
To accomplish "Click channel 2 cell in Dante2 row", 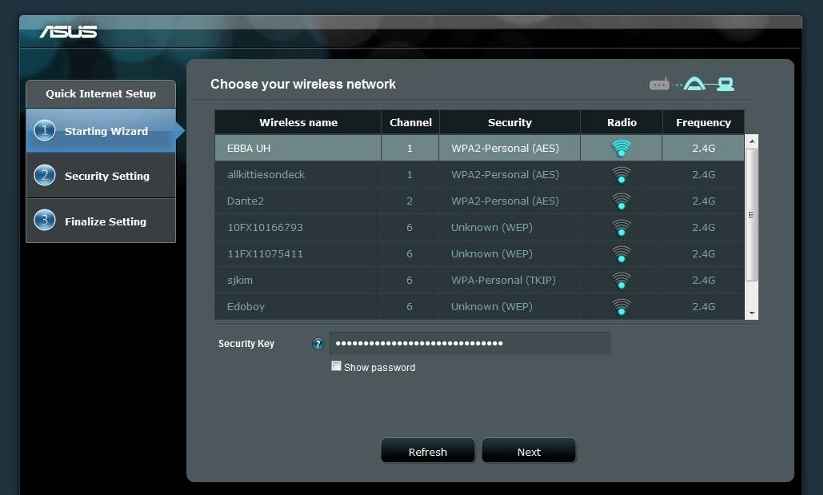I will point(409,201).
